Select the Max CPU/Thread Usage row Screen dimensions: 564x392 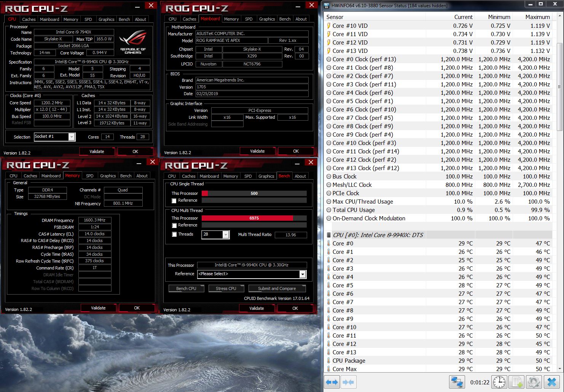(438, 202)
